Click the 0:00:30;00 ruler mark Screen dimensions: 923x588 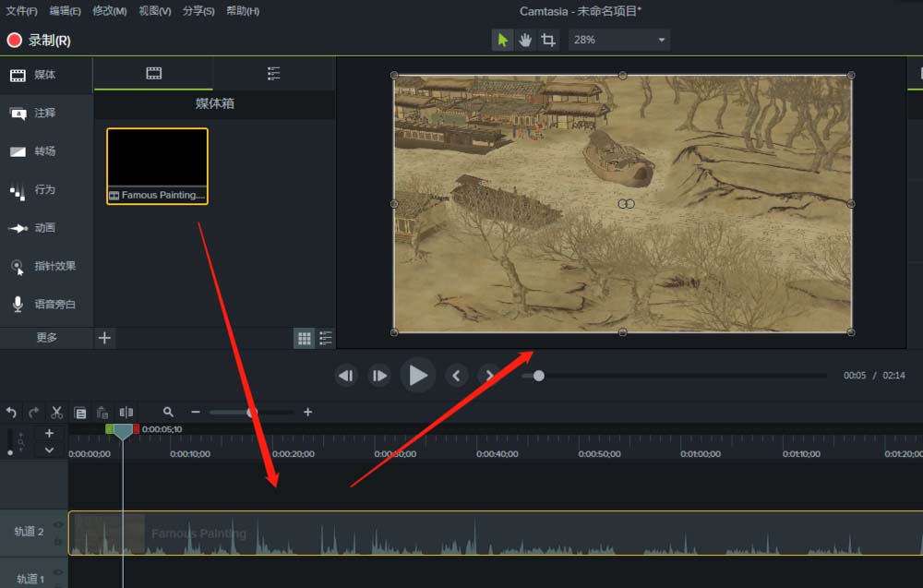pyautogui.click(x=395, y=454)
